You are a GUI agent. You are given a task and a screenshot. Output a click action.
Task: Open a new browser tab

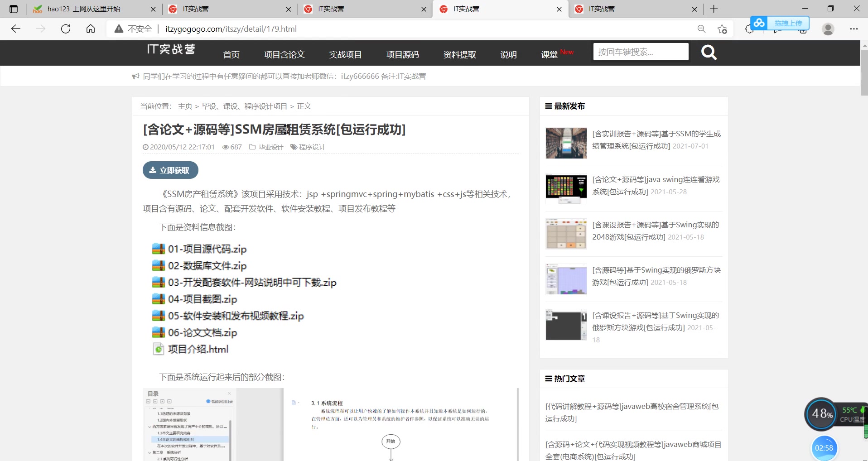click(x=714, y=9)
